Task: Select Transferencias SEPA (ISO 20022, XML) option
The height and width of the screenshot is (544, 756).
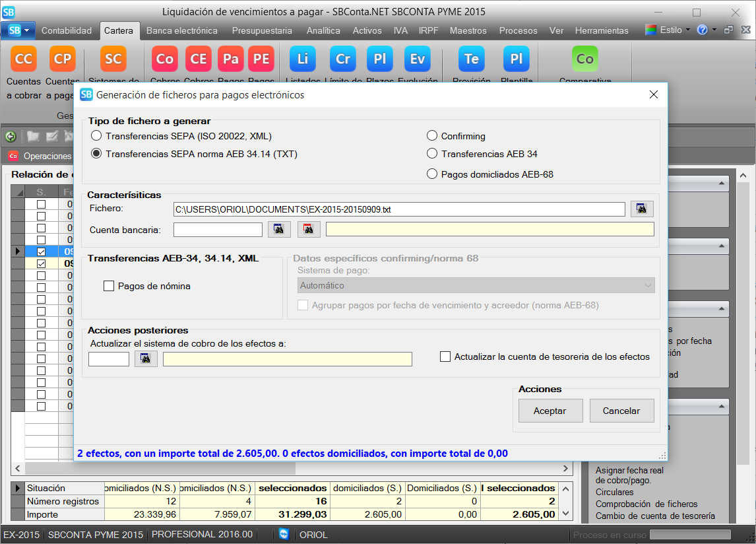Action: [97, 136]
